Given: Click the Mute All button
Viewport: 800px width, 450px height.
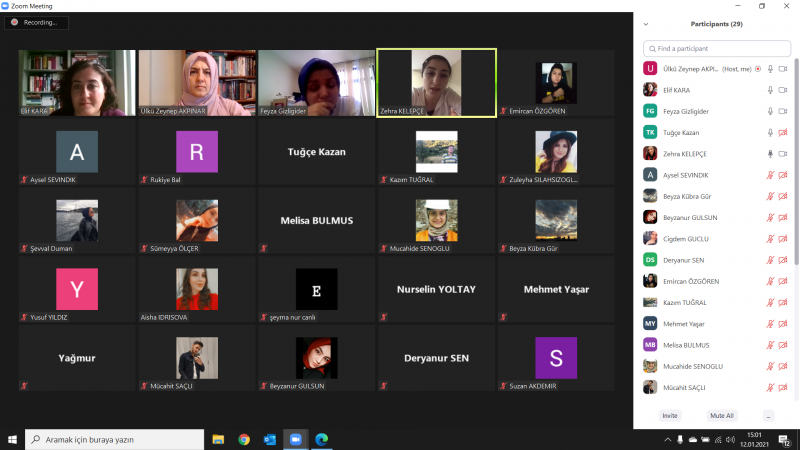Looking at the screenshot, I should tap(722, 415).
